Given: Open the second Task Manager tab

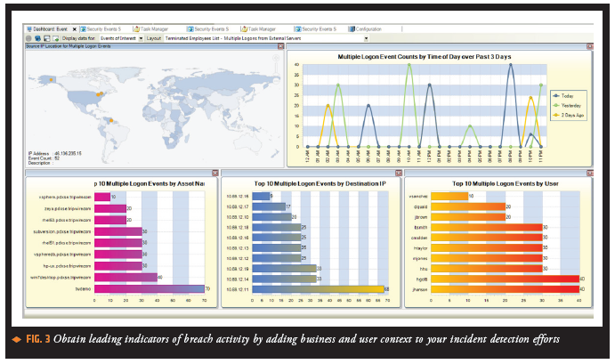Looking at the screenshot, I should point(258,29).
